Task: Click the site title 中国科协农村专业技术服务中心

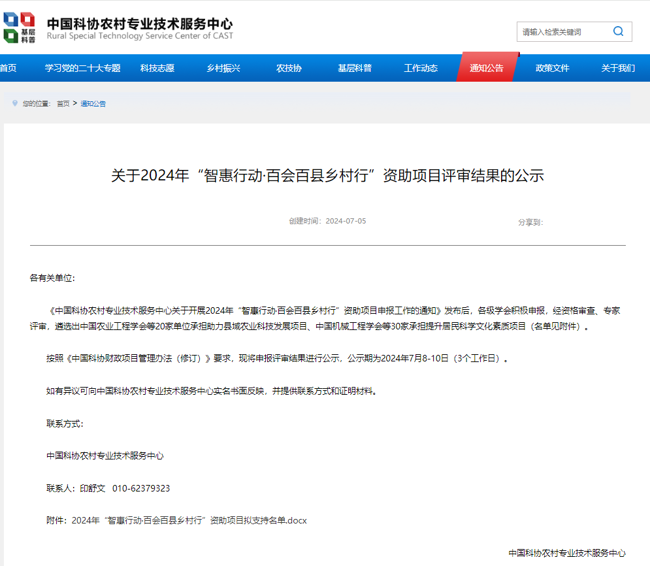Action: pos(140,22)
